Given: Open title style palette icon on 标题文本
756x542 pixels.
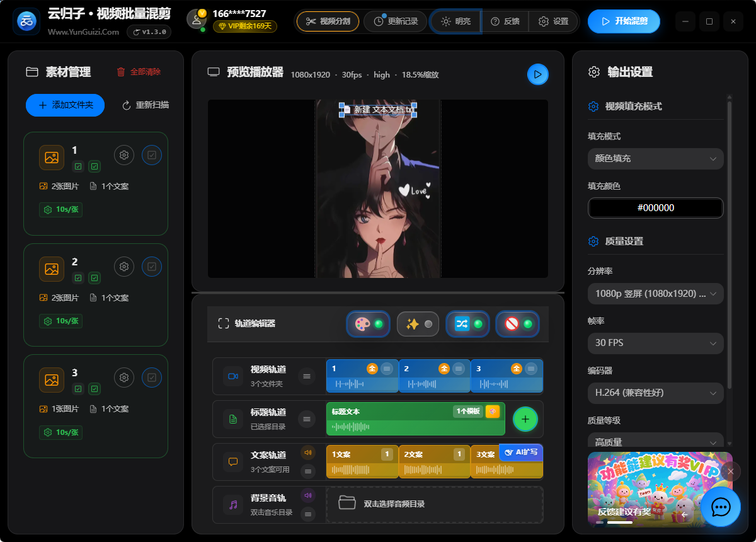Looking at the screenshot, I should [x=493, y=412].
